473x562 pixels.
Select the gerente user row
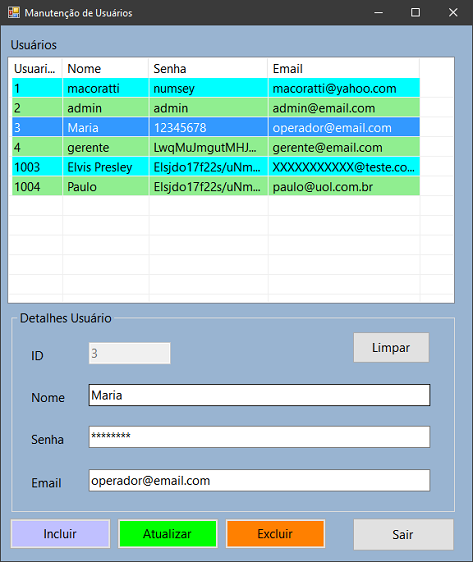[216, 147]
